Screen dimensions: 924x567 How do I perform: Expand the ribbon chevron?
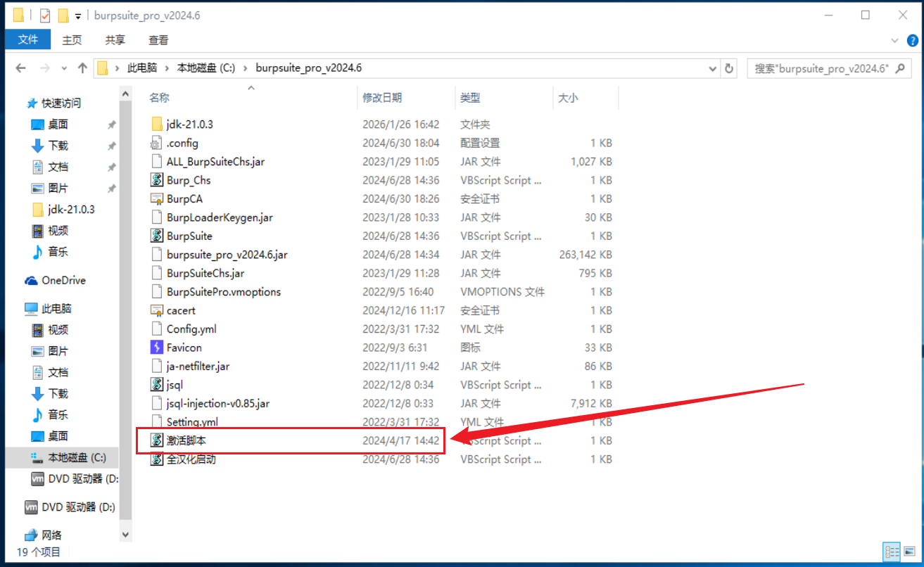point(894,40)
